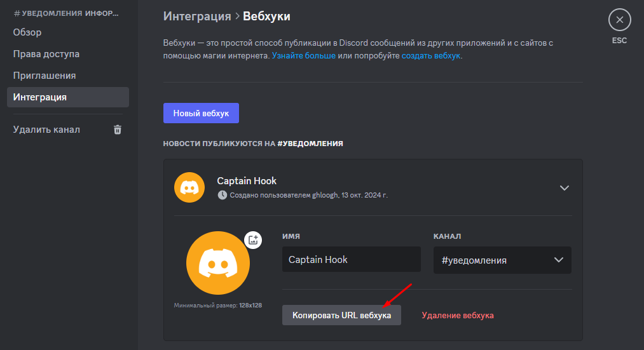Follow the создать вебхук link
Screen dimensions: 644x350
click(431, 55)
